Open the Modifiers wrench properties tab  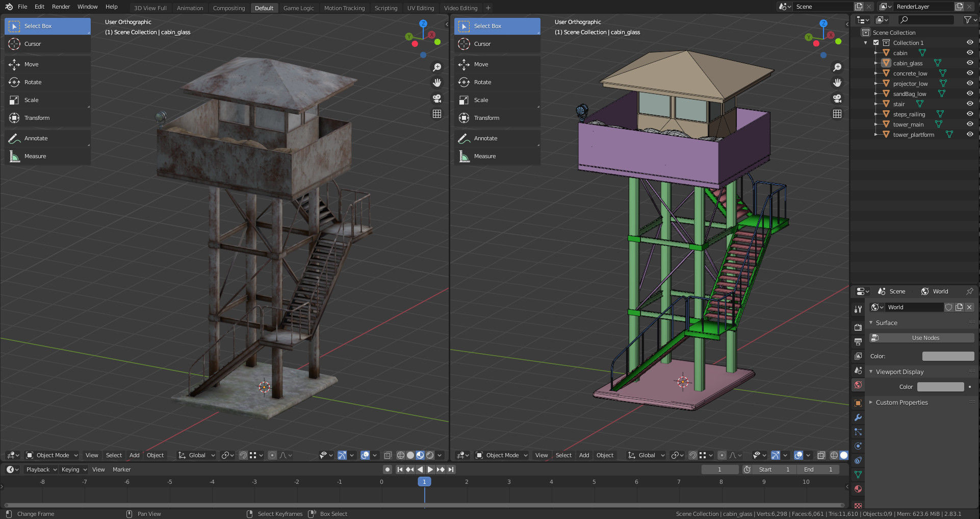point(858,417)
